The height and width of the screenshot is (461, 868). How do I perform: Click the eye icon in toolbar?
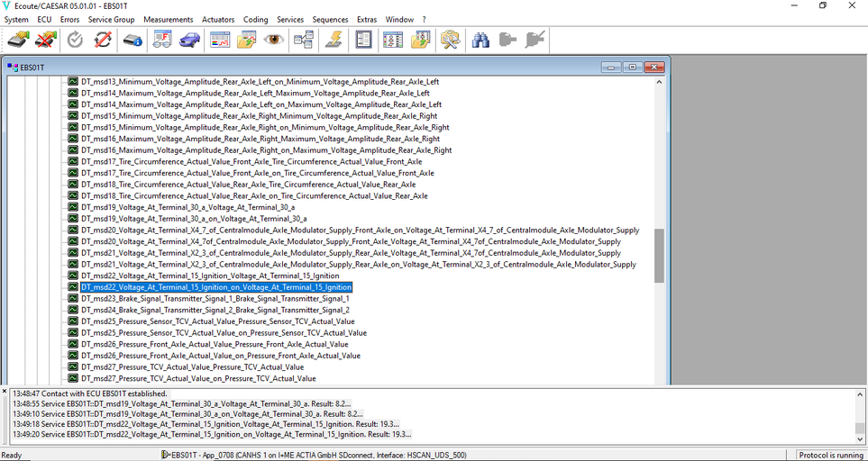274,40
